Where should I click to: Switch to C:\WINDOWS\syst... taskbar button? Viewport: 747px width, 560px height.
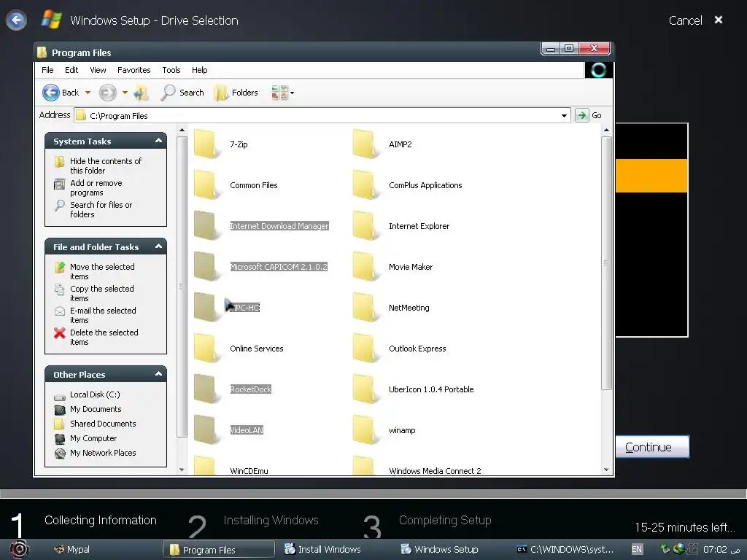click(565, 550)
